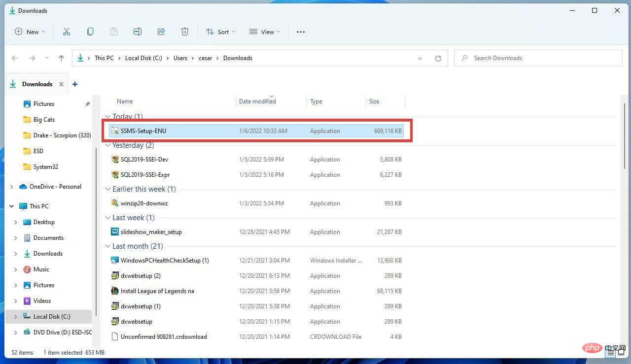This screenshot has width=631, height=364.
Task: Open recent locations dropdown chevron
Action: point(47,58)
